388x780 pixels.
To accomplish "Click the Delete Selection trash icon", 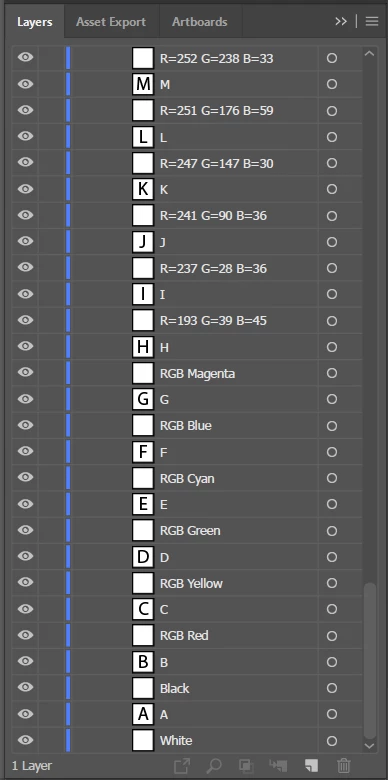I will tap(344, 766).
